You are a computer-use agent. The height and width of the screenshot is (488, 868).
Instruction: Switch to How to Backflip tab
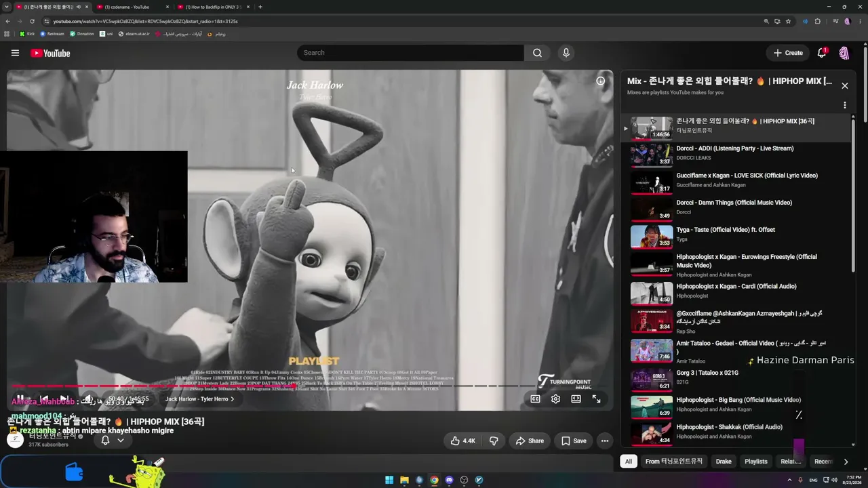(x=213, y=7)
